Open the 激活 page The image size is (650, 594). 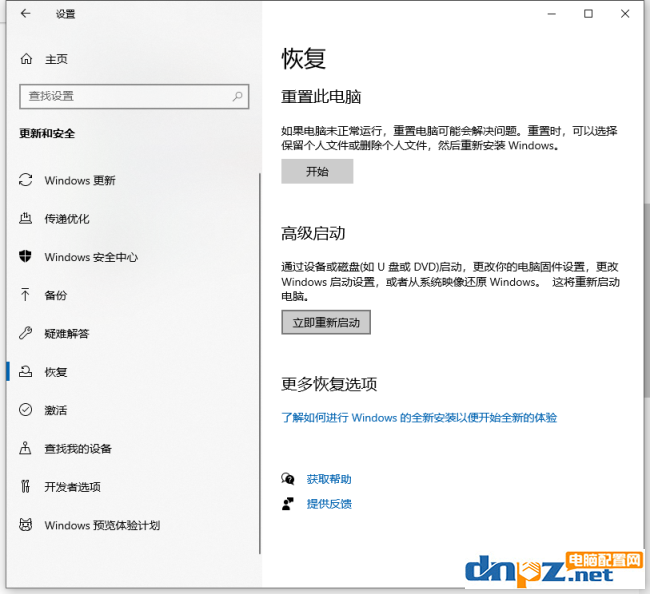pyautogui.click(x=56, y=410)
